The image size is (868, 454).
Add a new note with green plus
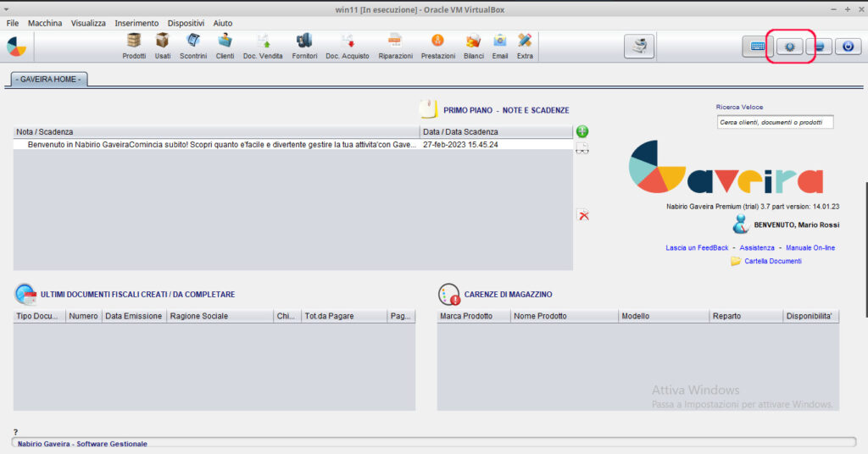tap(582, 131)
